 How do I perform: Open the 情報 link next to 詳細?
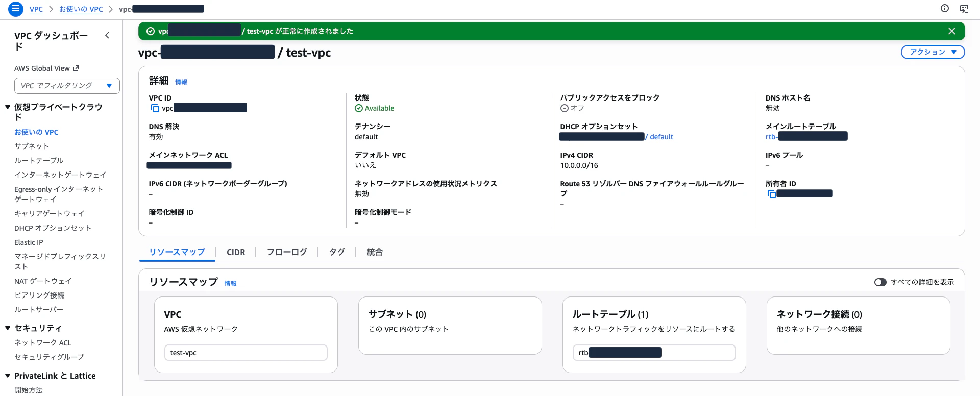coord(181,82)
